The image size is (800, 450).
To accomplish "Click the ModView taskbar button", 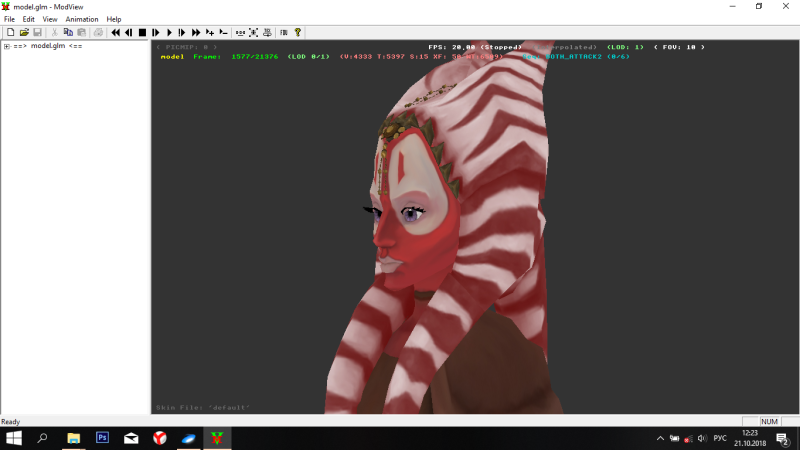I will (x=217, y=438).
